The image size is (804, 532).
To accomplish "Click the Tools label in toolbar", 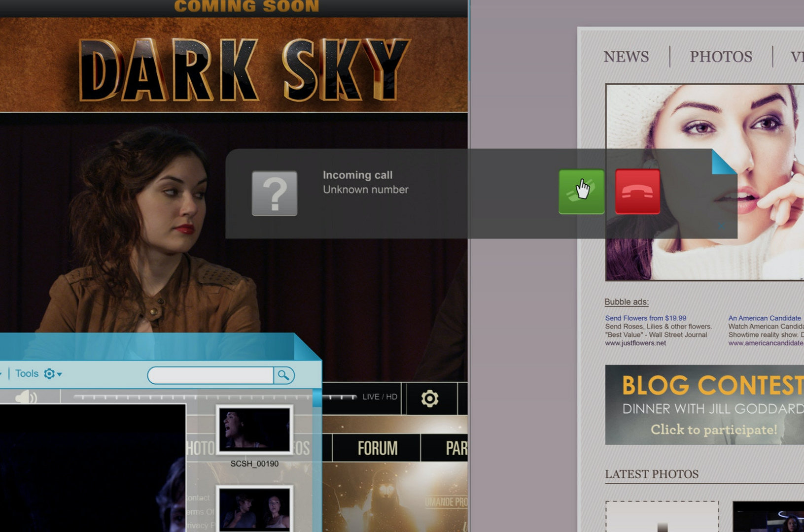I will 27,373.
